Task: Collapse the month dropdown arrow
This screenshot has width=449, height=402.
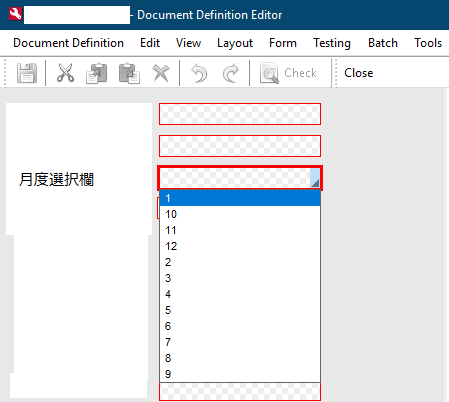Action: coord(315,178)
